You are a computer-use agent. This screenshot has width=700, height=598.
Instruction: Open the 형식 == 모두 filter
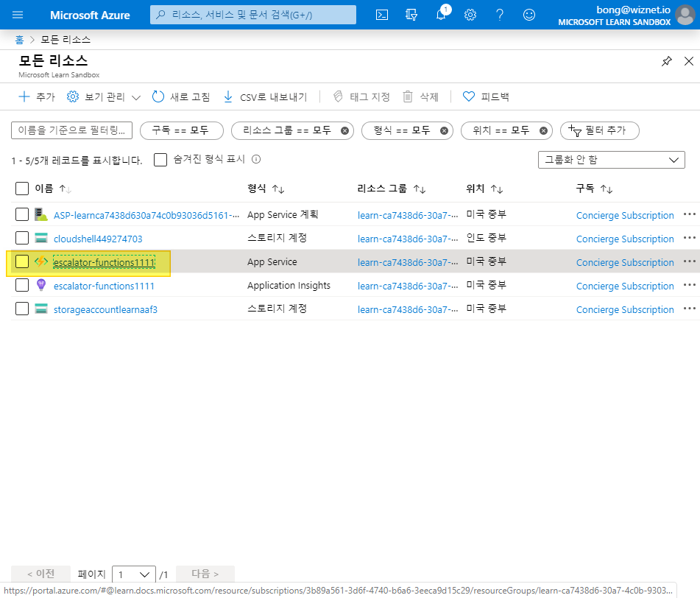tap(401, 130)
